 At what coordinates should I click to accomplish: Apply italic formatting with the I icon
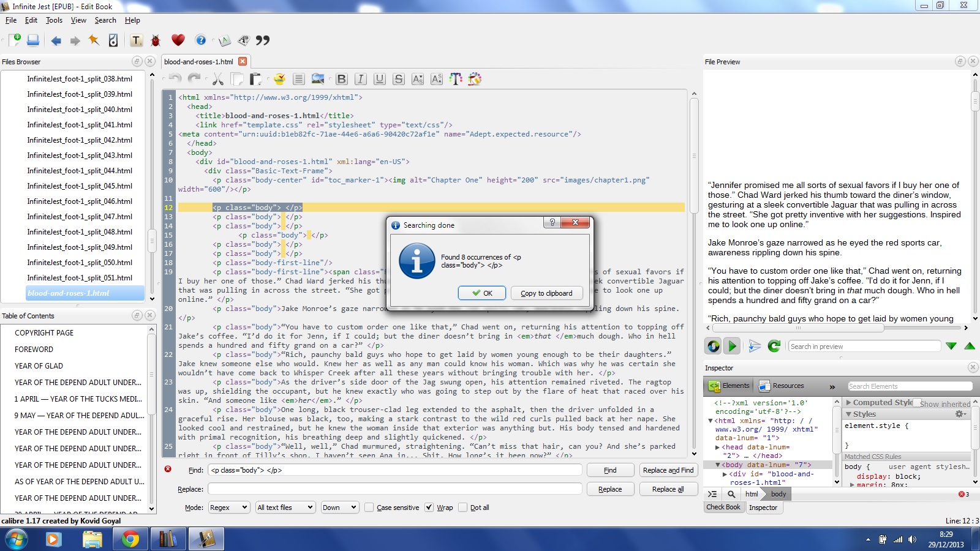pyautogui.click(x=361, y=79)
